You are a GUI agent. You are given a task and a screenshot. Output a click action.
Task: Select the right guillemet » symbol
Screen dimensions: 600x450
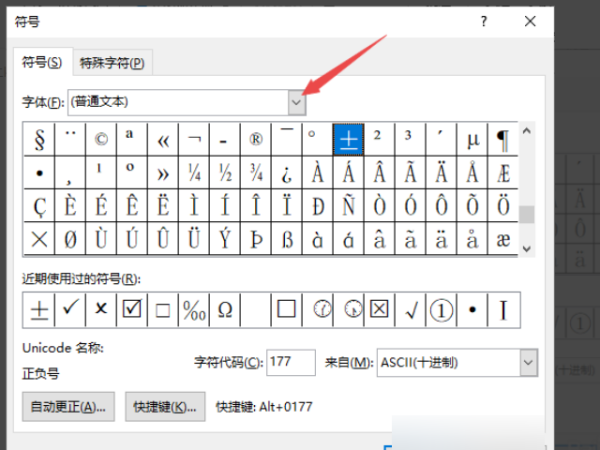pos(163,173)
